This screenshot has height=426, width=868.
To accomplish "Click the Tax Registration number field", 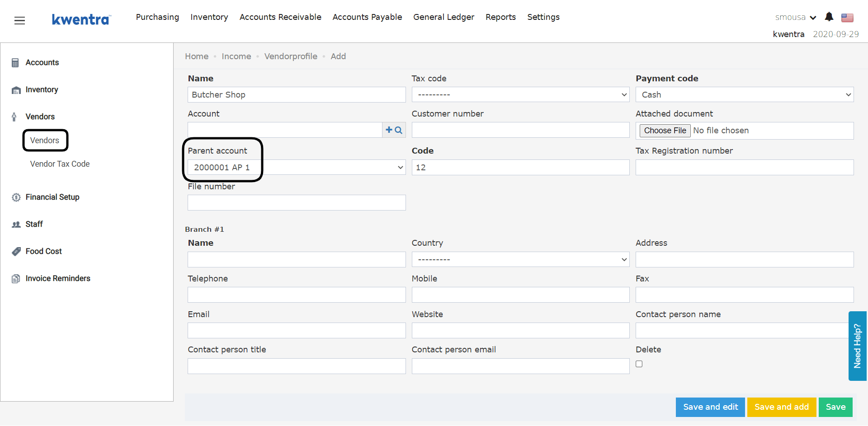I will [x=745, y=168].
